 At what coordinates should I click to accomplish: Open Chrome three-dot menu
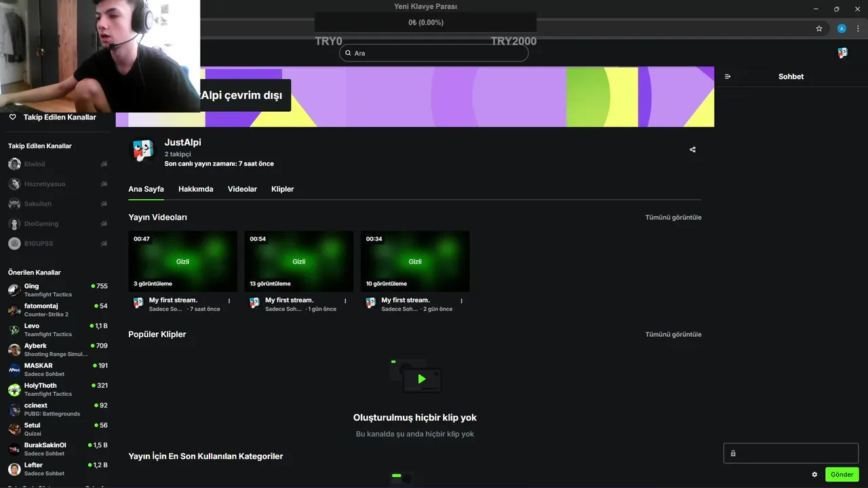(x=858, y=28)
